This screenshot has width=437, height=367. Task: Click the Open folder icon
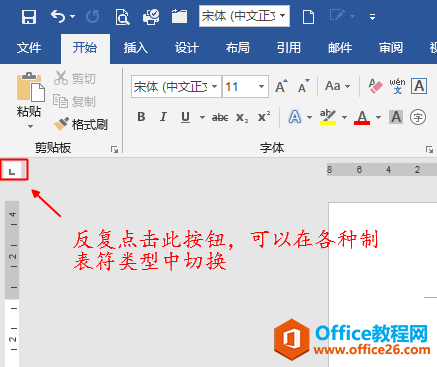[x=179, y=16]
